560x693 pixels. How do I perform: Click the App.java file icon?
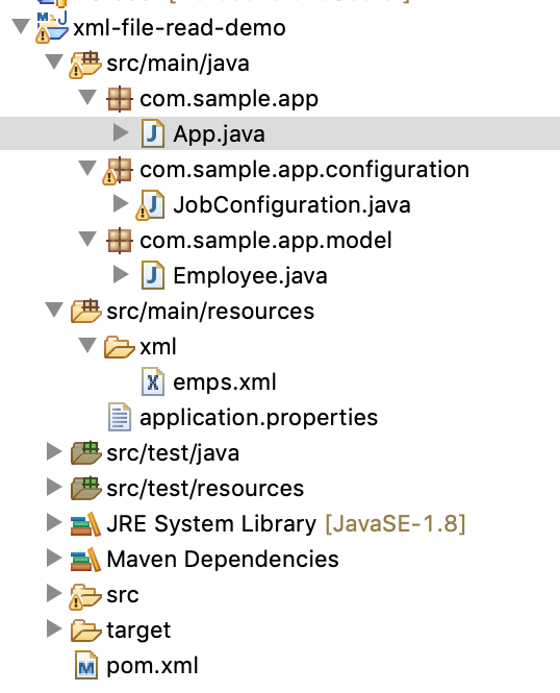tap(153, 133)
